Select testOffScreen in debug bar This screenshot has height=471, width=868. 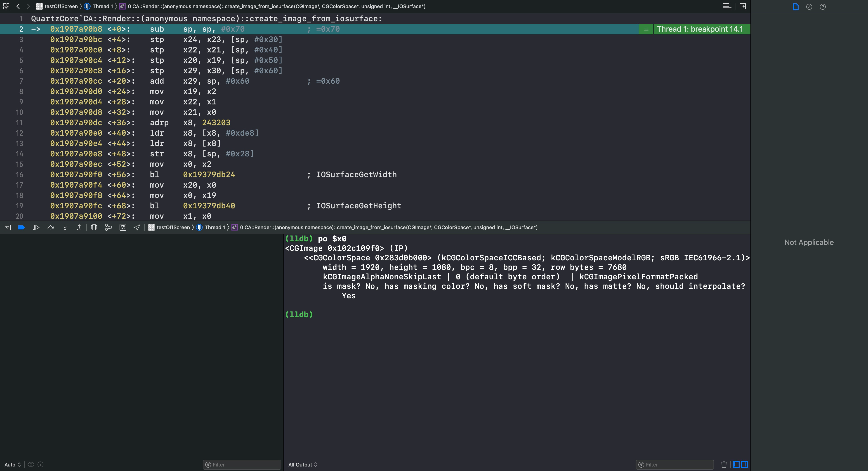[x=169, y=227]
